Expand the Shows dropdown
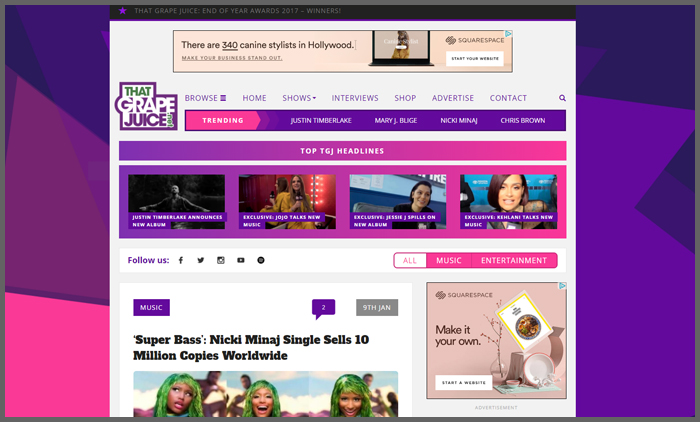 299,98
